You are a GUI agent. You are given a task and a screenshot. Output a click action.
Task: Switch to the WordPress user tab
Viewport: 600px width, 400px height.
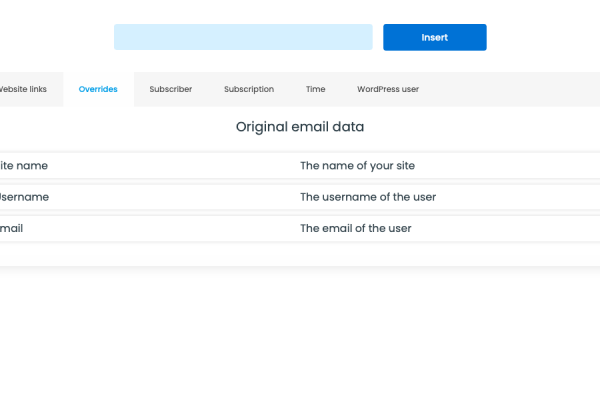[388, 89]
